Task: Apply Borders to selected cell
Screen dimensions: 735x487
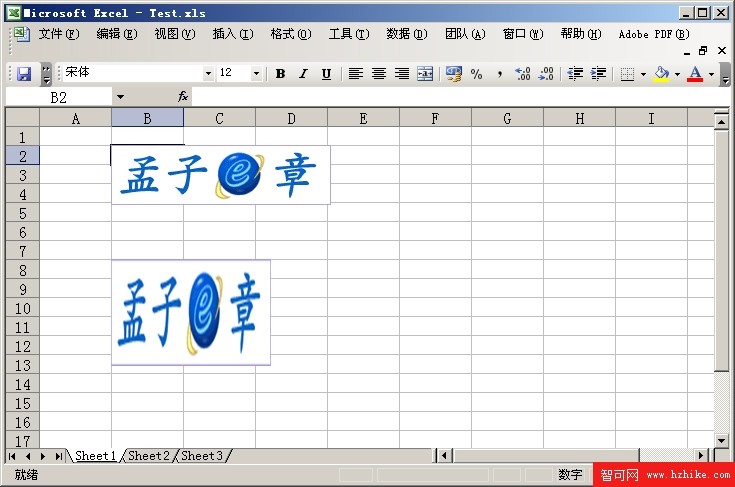Action: (627, 74)
